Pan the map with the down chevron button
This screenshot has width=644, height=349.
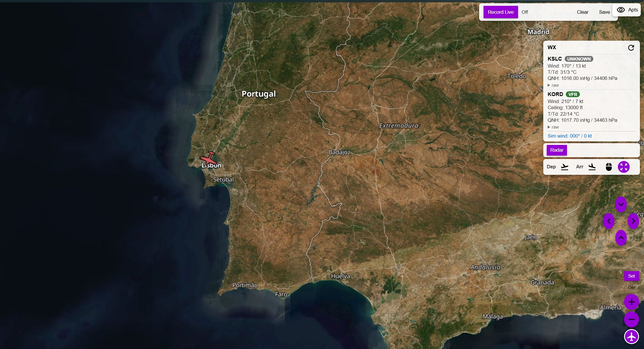pos(621,204)
